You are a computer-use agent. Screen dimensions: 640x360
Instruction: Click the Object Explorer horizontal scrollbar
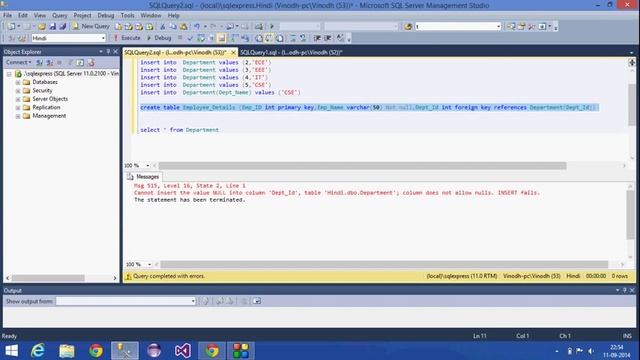48,278
